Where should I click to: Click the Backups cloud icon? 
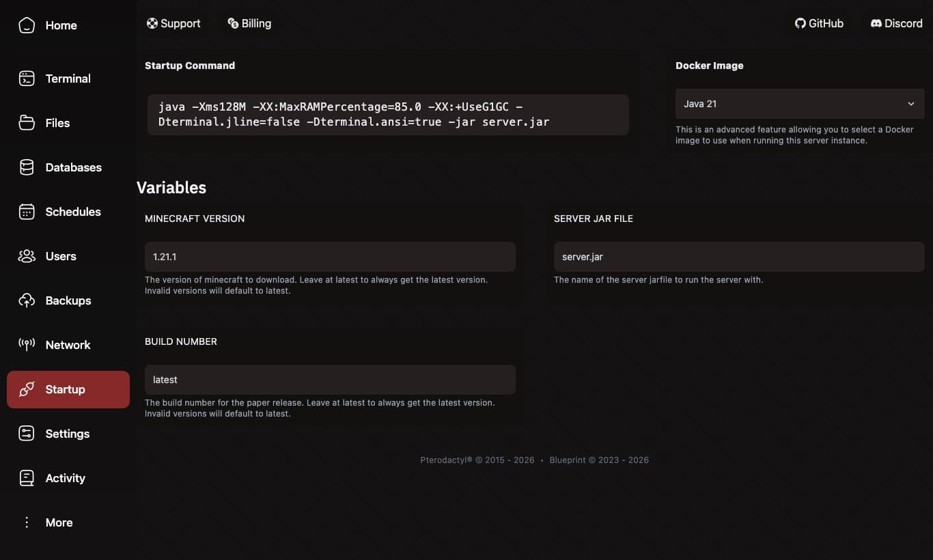[x=27, y=300]
